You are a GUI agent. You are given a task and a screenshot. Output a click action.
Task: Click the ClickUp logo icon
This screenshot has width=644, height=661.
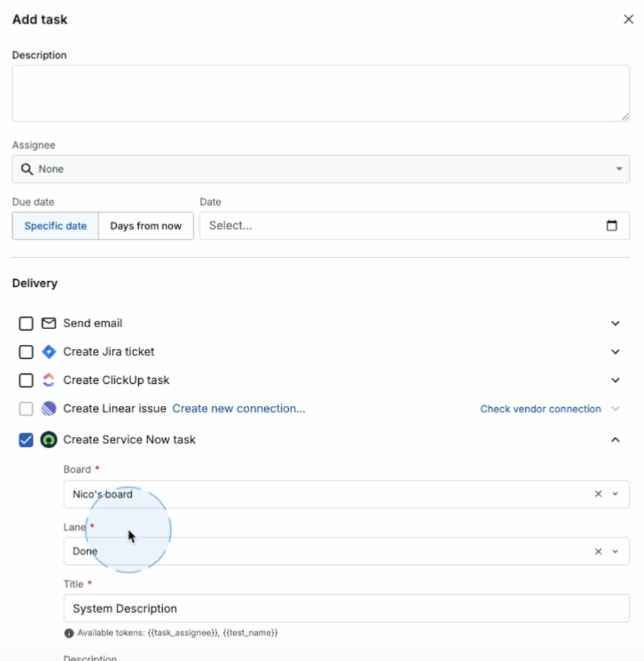(49, 380)
